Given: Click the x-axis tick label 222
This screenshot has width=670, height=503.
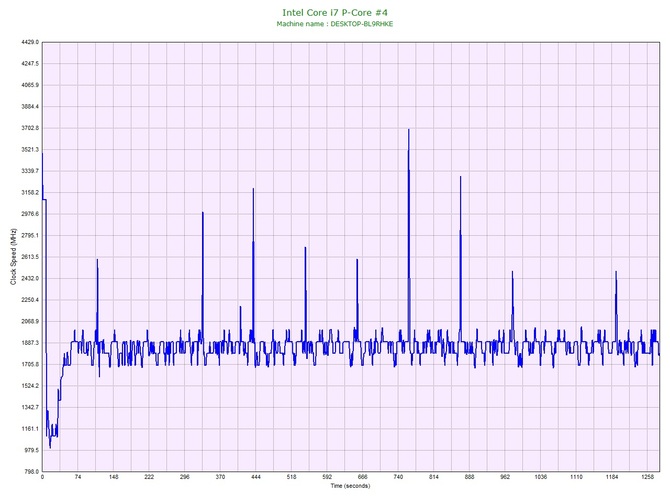Looking at the screenshot, I should 149,477.
